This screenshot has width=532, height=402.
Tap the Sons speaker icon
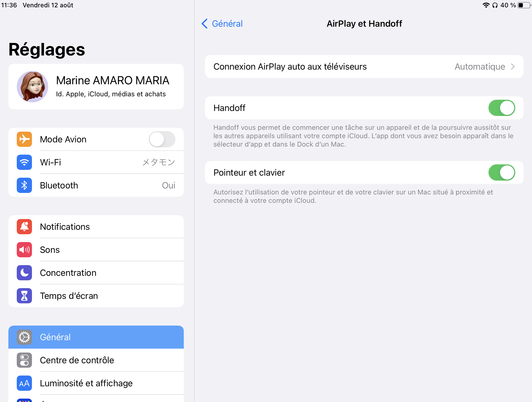point(24,250)
